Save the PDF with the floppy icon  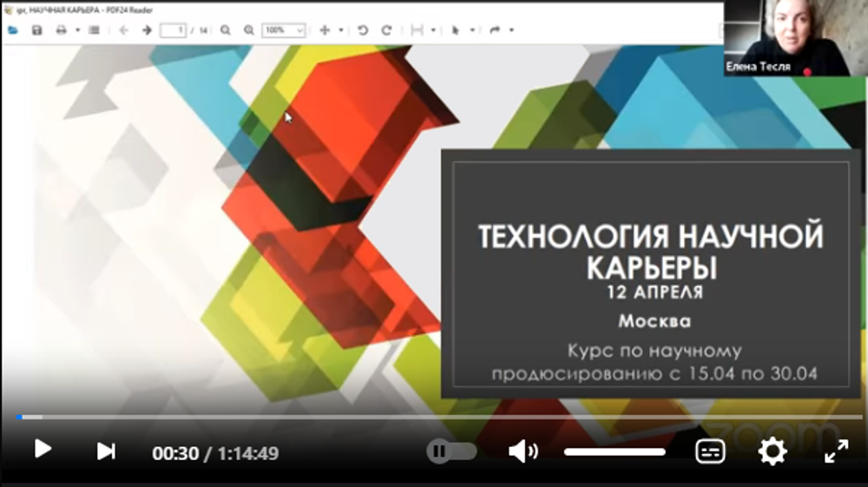coord(37,30)
